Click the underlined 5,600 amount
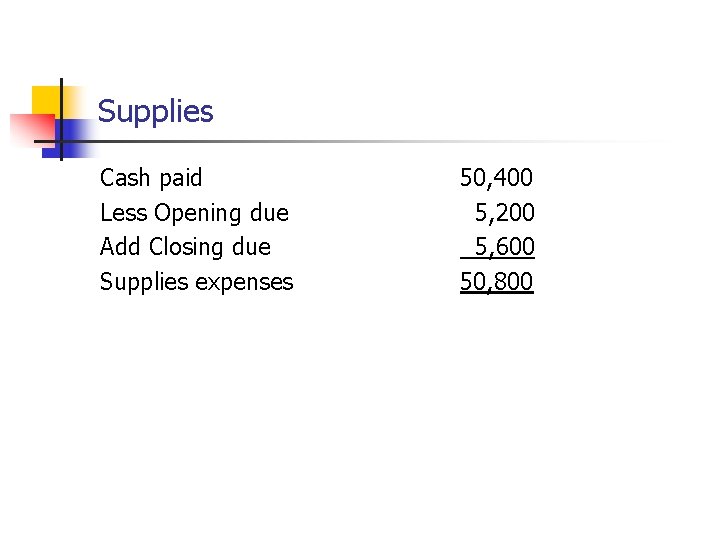The image size is (720, 540). [x=504, y=247]
